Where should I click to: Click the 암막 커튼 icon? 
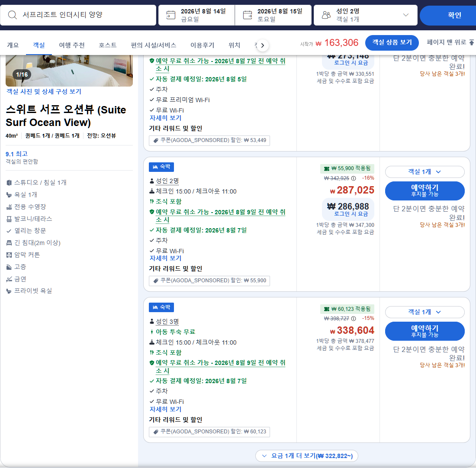click(x=9, y=255)
